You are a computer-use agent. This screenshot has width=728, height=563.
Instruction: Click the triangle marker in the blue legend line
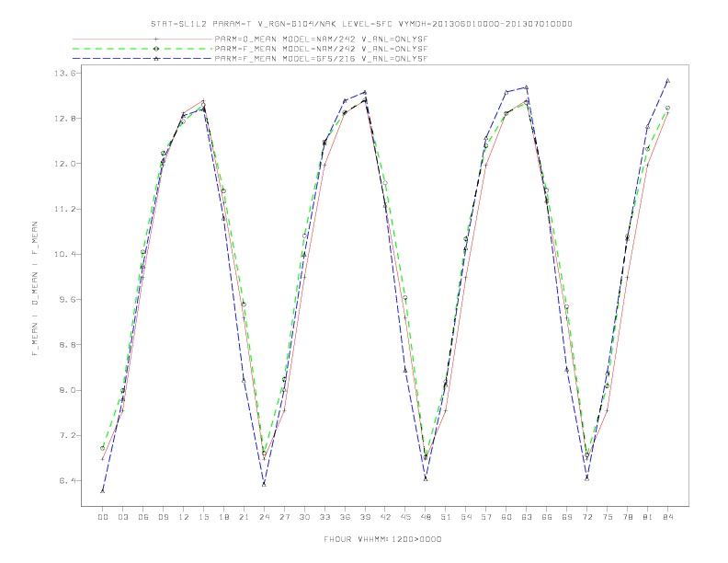(x=156, y=59)
